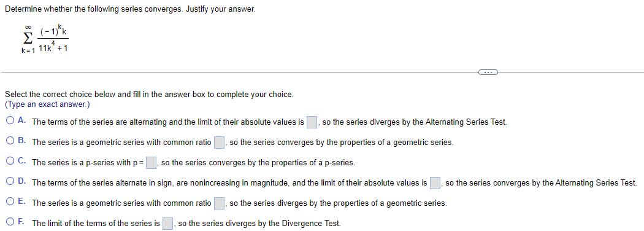The width and height of the screenshot is (644, 231).
Task: Click limit of terms box in choice F
Action: point(167,224)
